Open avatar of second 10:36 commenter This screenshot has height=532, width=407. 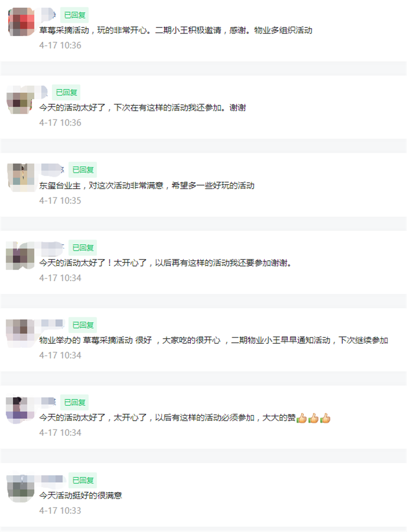coord(21,99)
